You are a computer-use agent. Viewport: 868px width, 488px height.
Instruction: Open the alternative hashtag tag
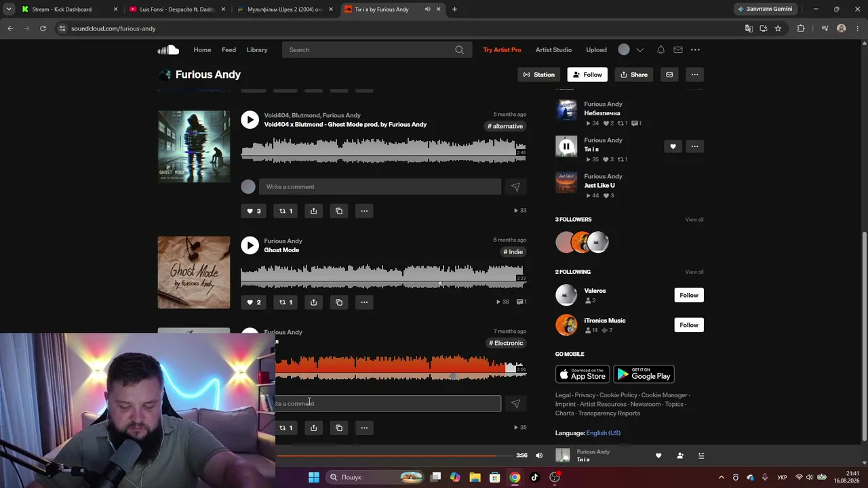point(505,126)
